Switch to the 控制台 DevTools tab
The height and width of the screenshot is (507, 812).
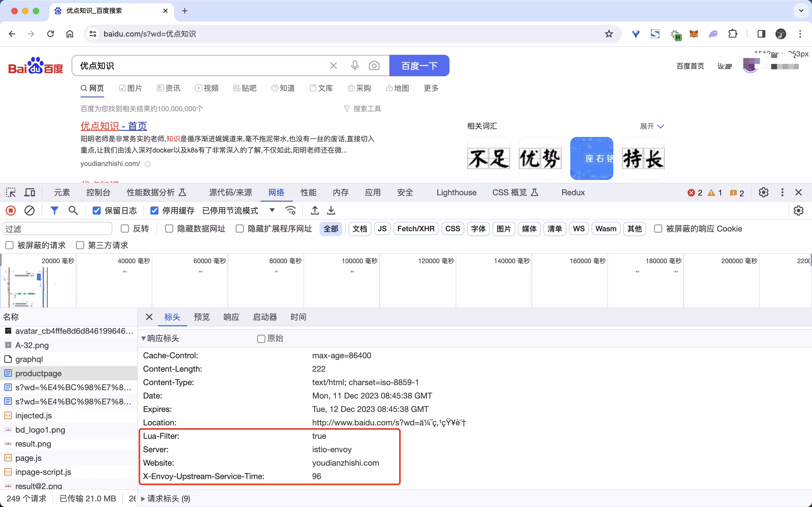click(98, 193)
